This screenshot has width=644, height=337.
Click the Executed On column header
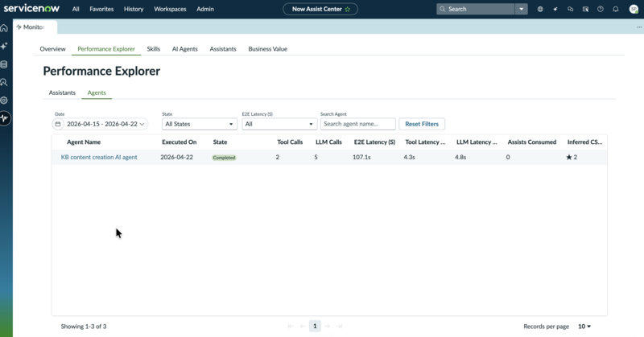[x=179, y=142]
